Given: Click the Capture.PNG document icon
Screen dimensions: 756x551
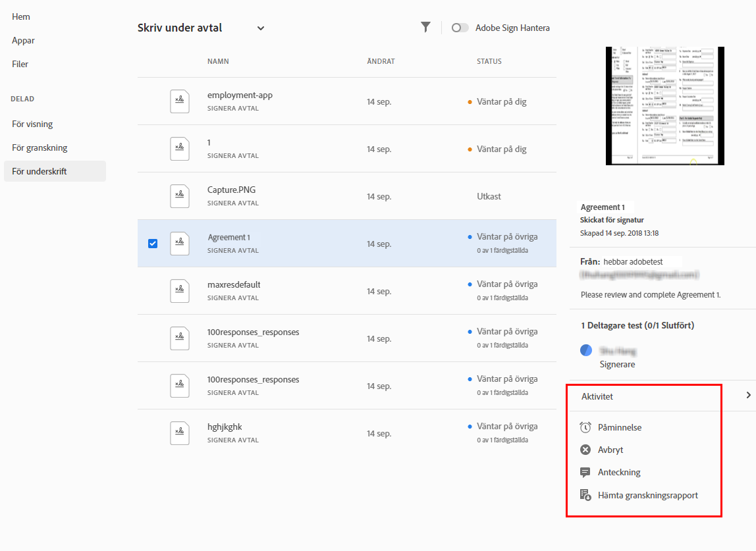Looking at the screenshot, I should click(180, 196).
